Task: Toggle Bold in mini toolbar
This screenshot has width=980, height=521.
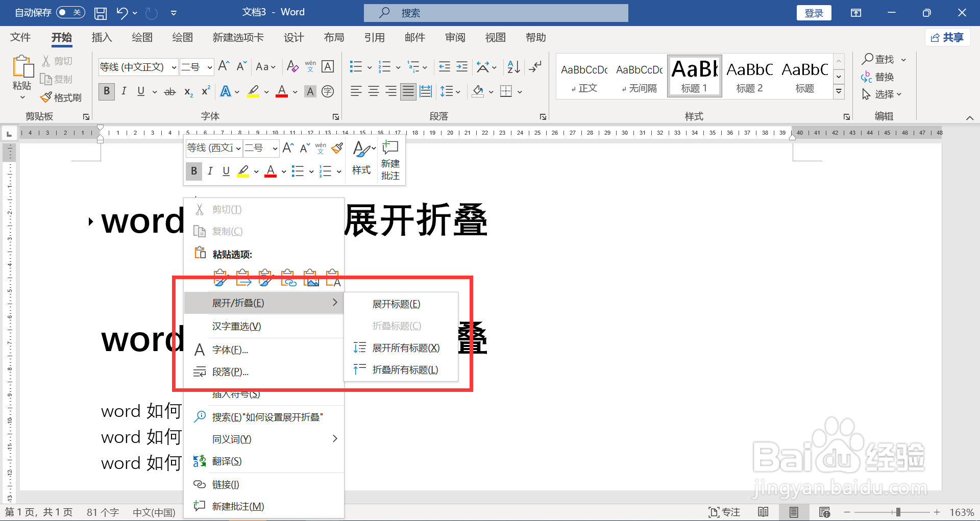Action: click(194, 171)
